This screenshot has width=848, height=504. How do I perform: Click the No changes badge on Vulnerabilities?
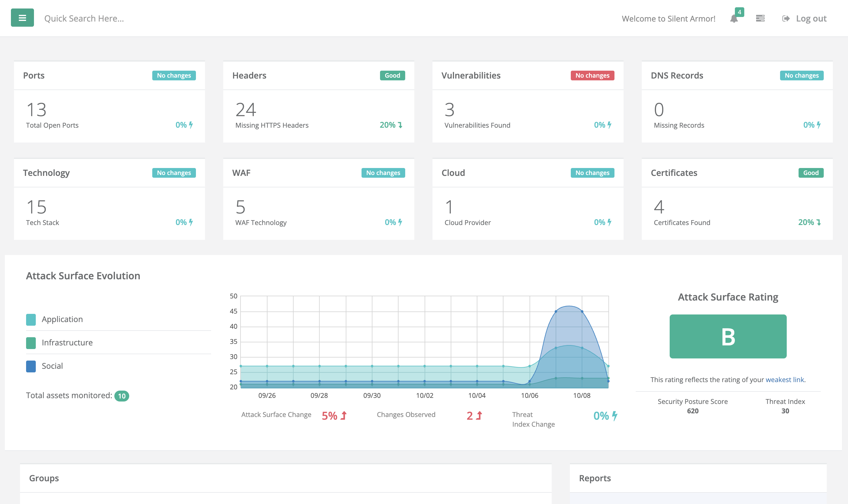click(592, 75)
